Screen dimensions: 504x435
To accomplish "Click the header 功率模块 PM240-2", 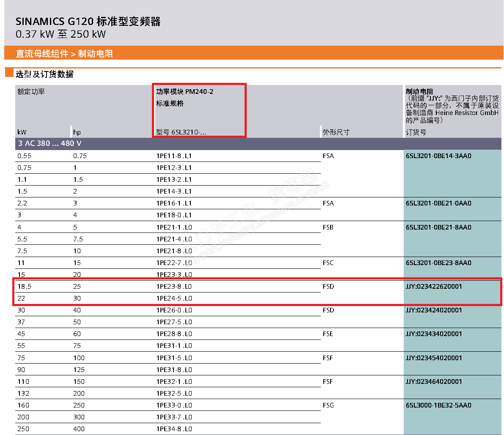I will (x=185, y=91).
